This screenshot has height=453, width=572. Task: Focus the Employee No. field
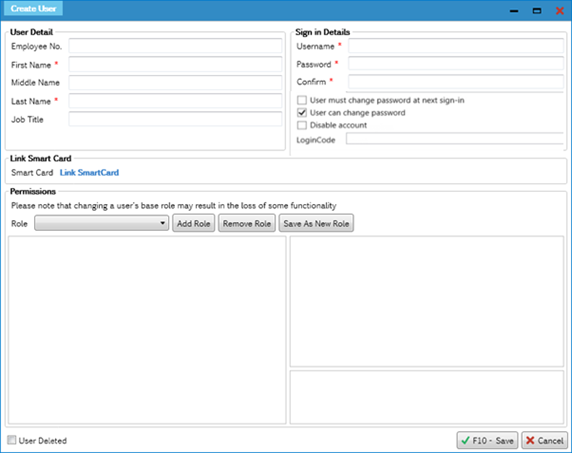click(175, 46)
